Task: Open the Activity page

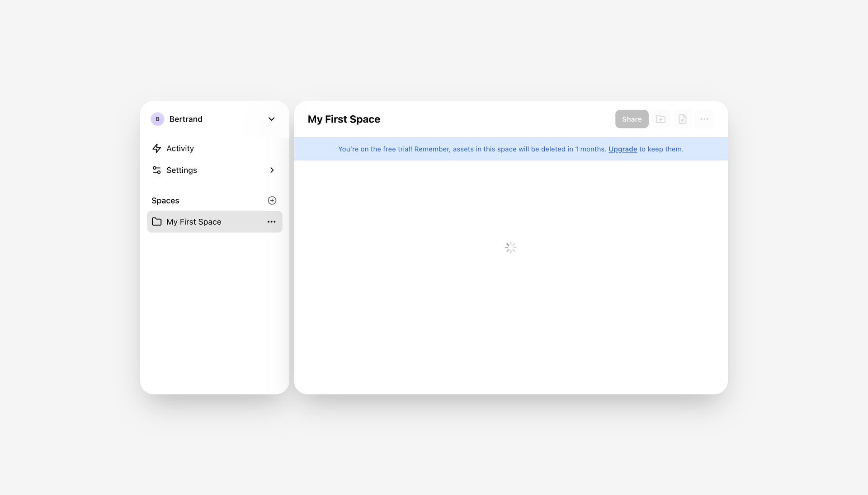Action: tap(180, 148)
